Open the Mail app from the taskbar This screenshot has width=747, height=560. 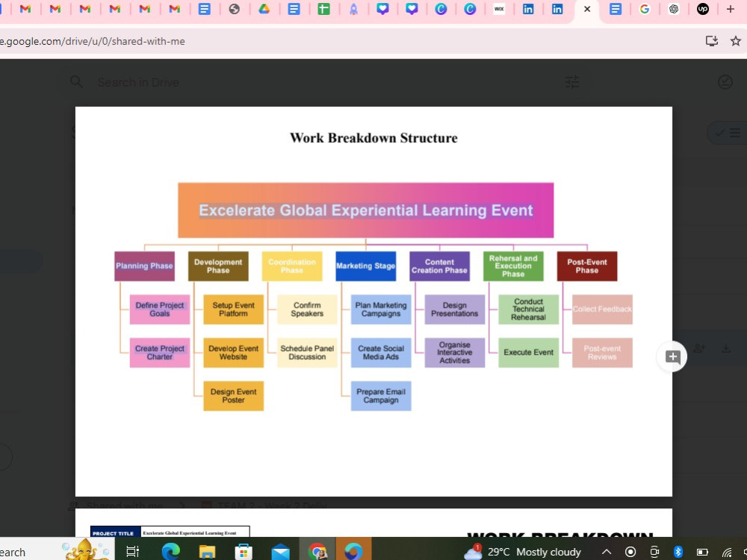point(280,552)
